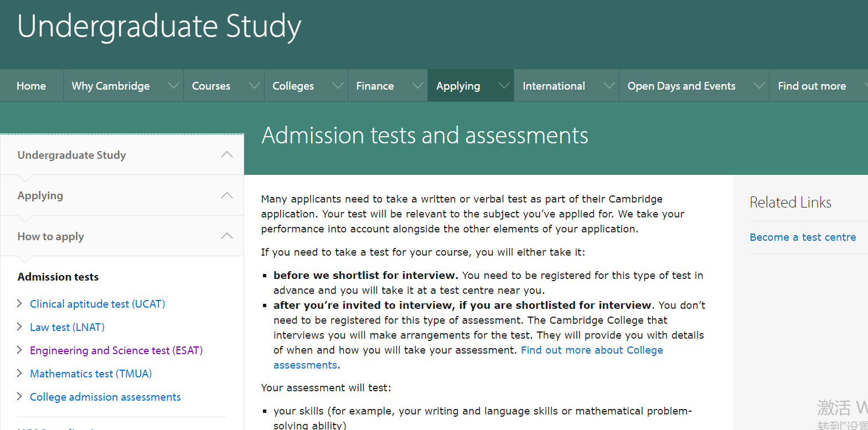Click Become a test centre link
Viewport: 868px width, 430px height.
(802, 237)
